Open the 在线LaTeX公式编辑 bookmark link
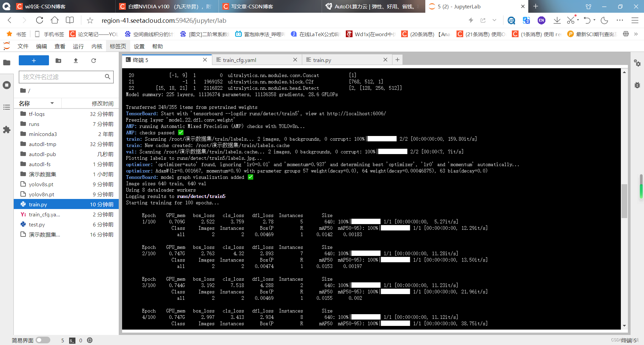 pos(315,34)
